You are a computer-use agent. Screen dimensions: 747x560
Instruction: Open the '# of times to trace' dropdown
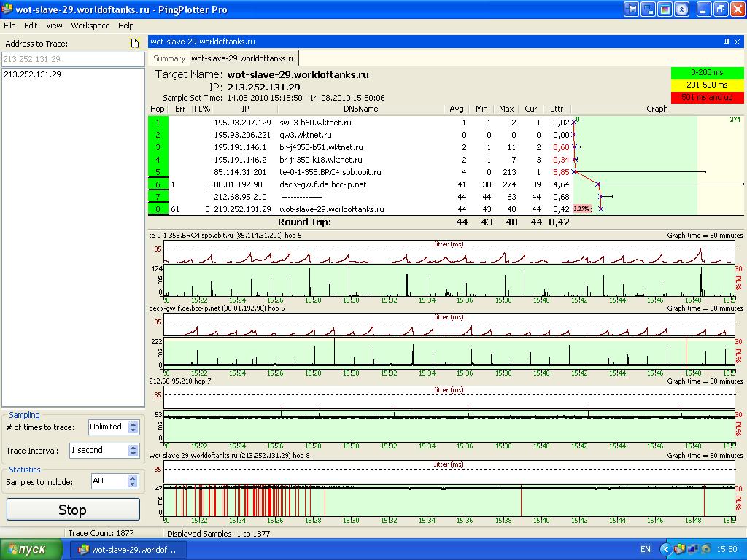click(132, 427)
